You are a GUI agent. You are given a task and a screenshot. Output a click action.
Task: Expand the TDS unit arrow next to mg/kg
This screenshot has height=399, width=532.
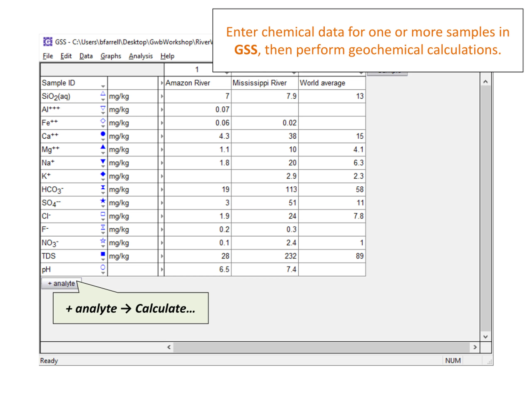point(162,256)
